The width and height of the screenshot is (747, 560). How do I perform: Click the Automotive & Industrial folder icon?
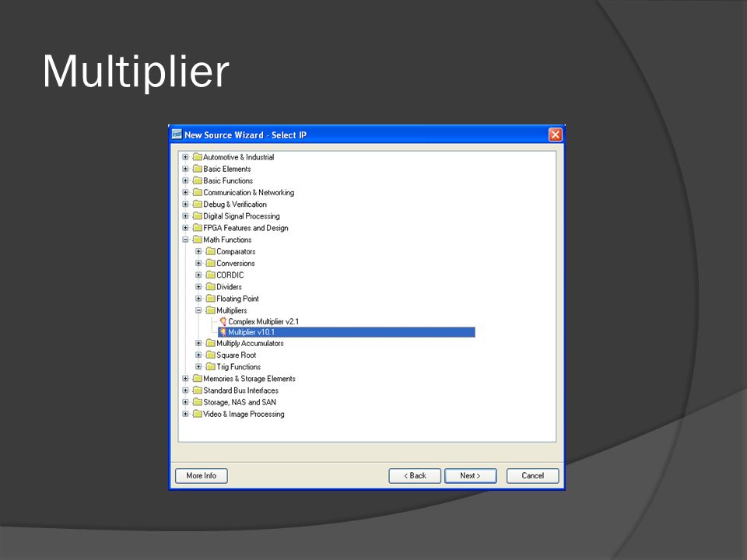[197, 156]
